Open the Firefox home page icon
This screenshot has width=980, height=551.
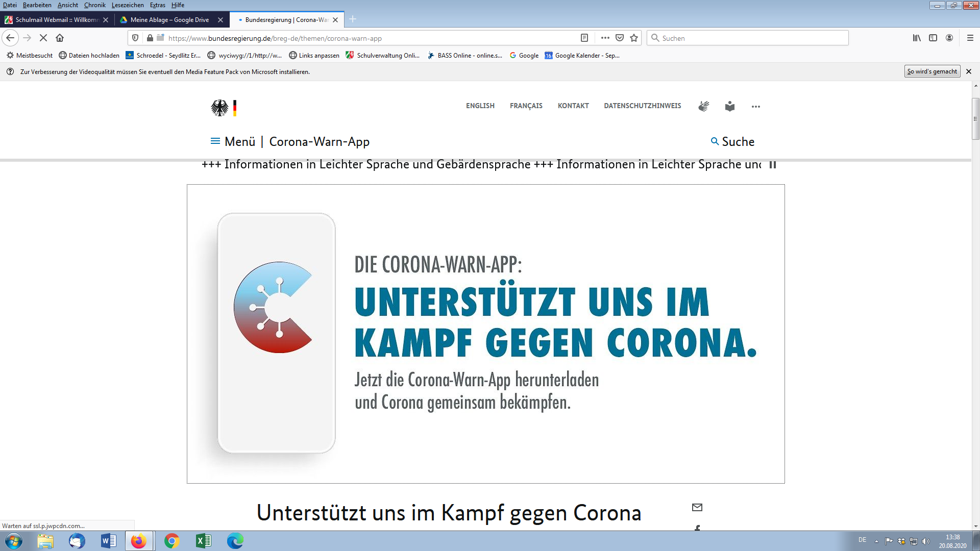click(x=60, y=38)
